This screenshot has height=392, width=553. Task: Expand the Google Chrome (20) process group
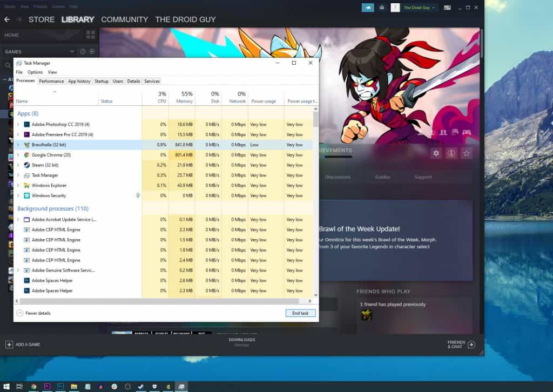(x=18, y=155)
